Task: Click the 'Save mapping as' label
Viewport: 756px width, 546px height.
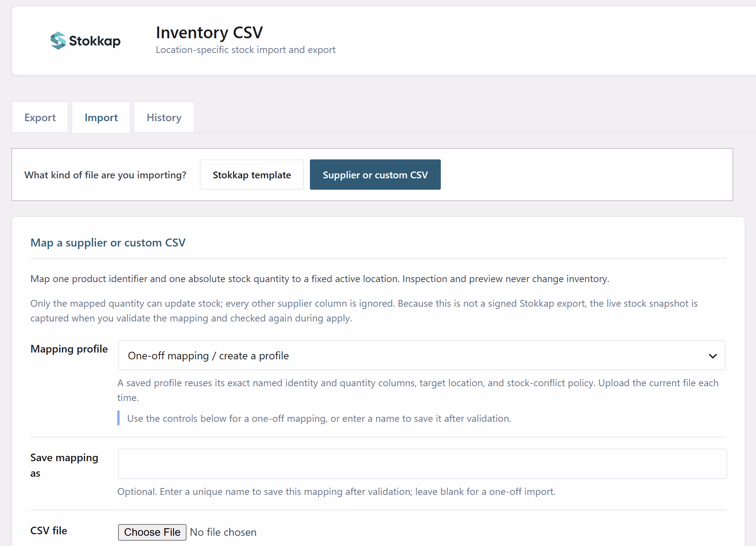Action: tap(64, 465)
